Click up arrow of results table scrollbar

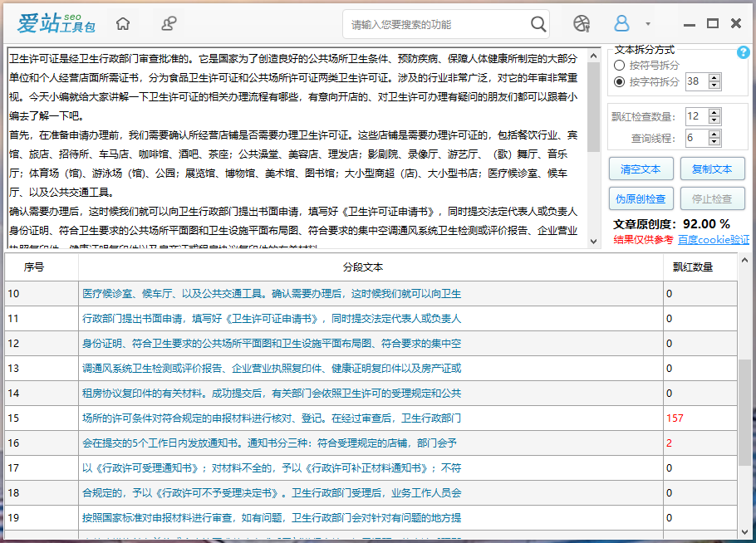(x=744, y=261)
